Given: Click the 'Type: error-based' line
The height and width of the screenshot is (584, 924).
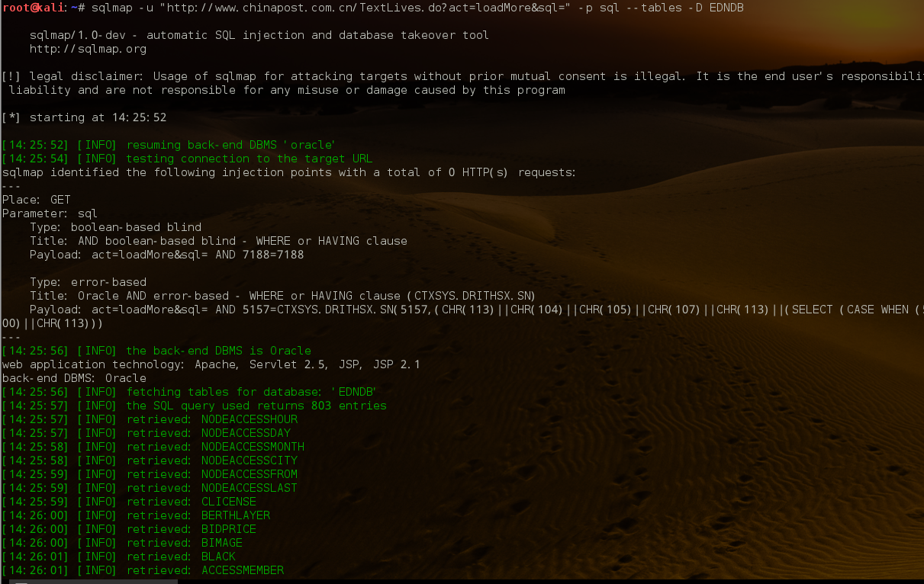Looking at the screenshot, I should tap(88, 282).
